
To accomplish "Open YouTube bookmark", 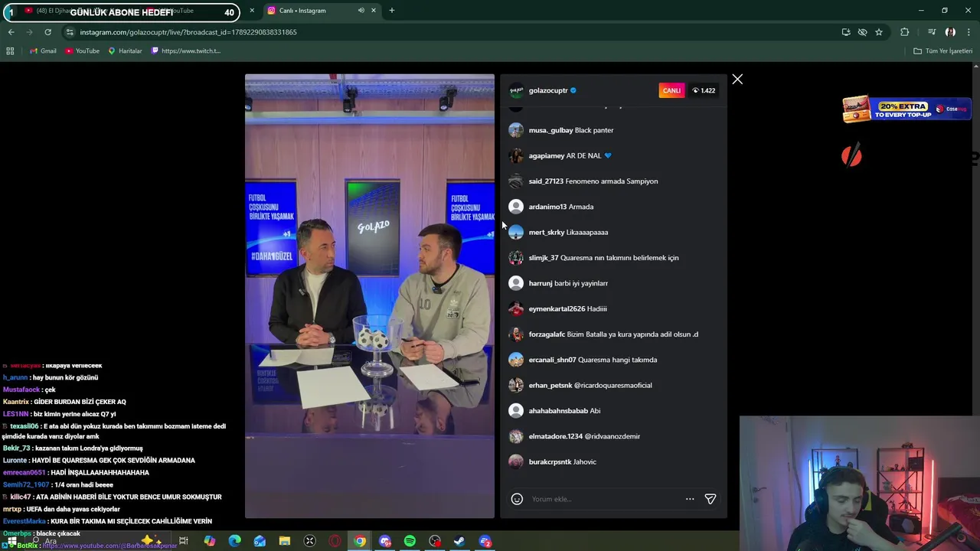I will click(82, 51).
